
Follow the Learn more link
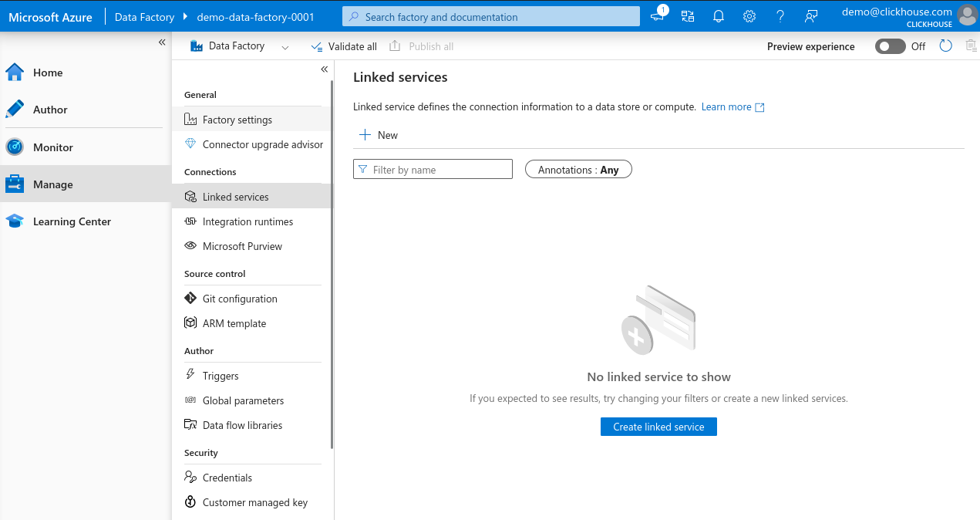(727, 106)
